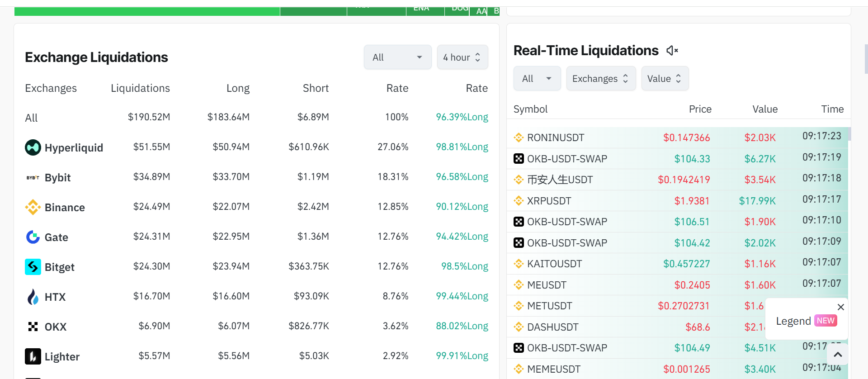This screenshot has width=868, height=379.
Task: Click the Bitget exchange logo icon
Action: [x=33, y=267]
